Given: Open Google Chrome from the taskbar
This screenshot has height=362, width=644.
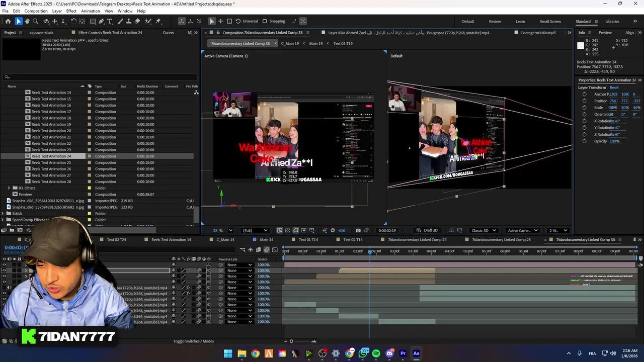Looking at the screenshot, I should 255,353.
